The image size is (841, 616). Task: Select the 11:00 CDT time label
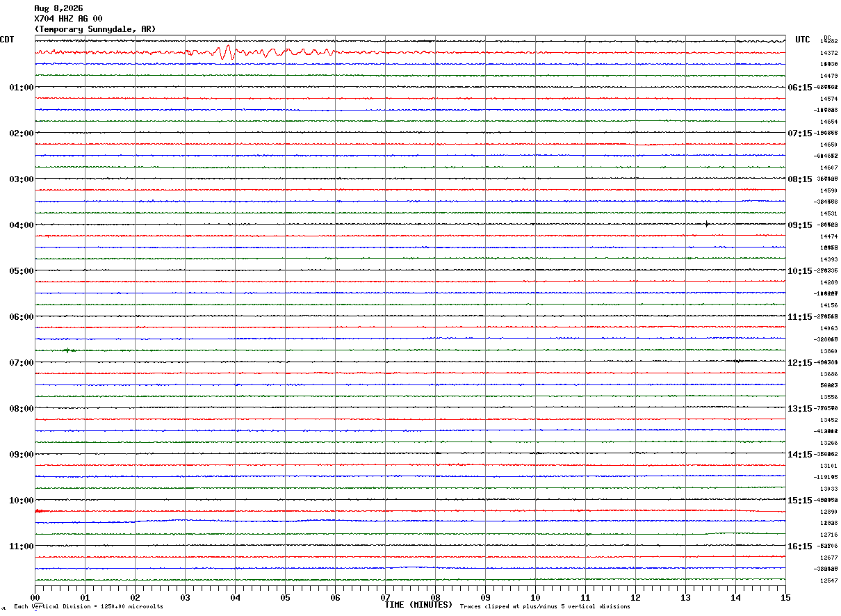[21, 546]
